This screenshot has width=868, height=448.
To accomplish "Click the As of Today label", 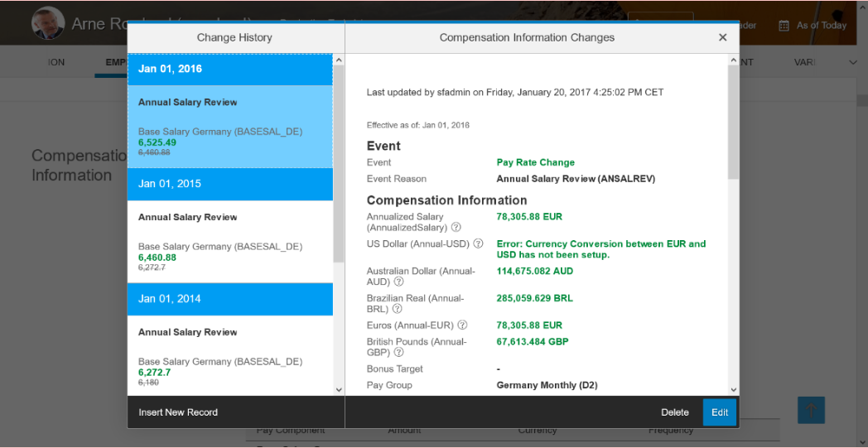I will (822, 26).
